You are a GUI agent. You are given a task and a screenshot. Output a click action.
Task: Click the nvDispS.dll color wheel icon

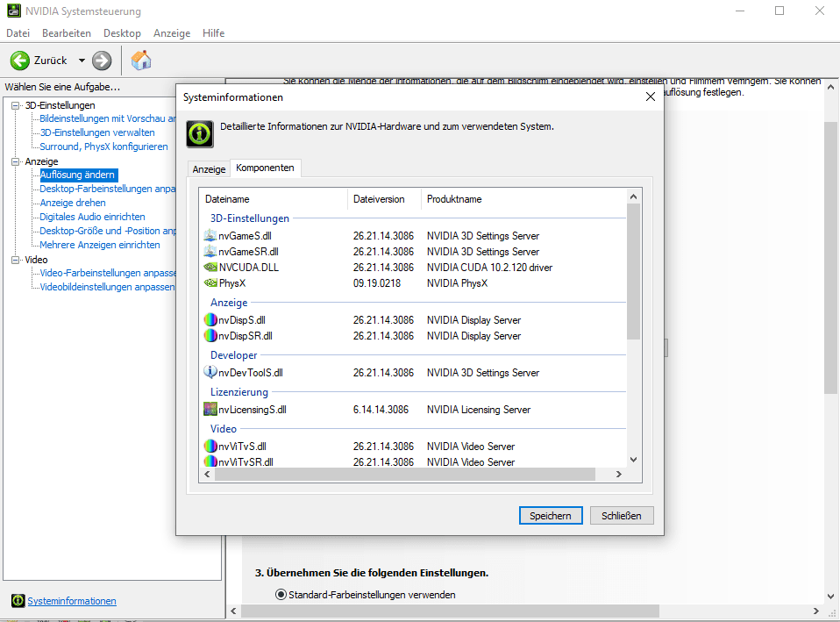[x=210, y=320]
